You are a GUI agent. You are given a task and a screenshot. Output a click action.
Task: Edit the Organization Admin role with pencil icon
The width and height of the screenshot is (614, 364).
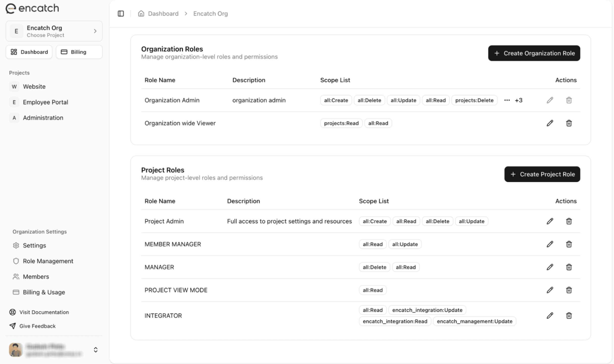(x=550, y=100)
